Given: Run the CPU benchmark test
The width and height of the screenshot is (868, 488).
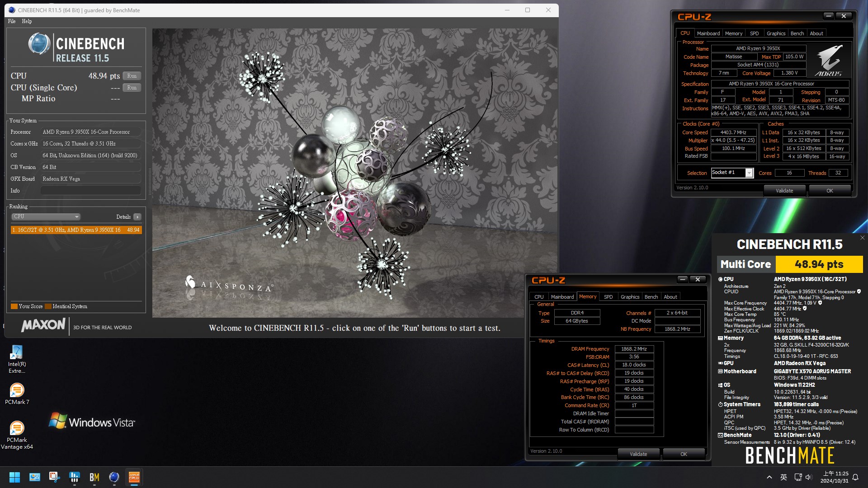Looking at the screenshot, I should pyautogui.click(x=132, y=76).
